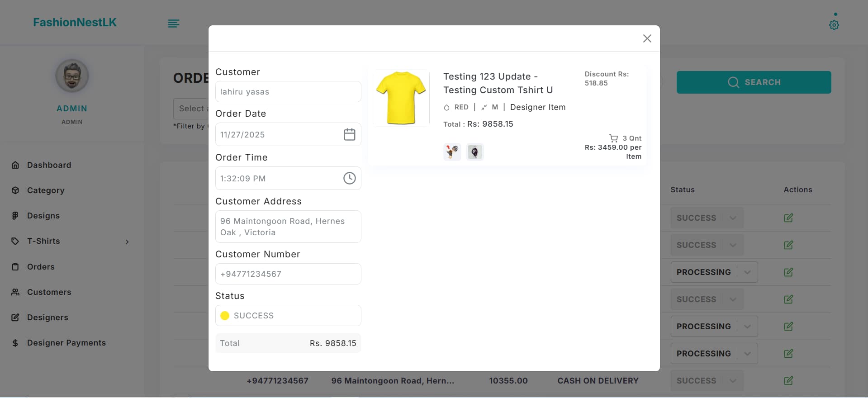Open the first PROCESSING status dropdown
Screen dimensions: 868x398
tap(714, 272)
